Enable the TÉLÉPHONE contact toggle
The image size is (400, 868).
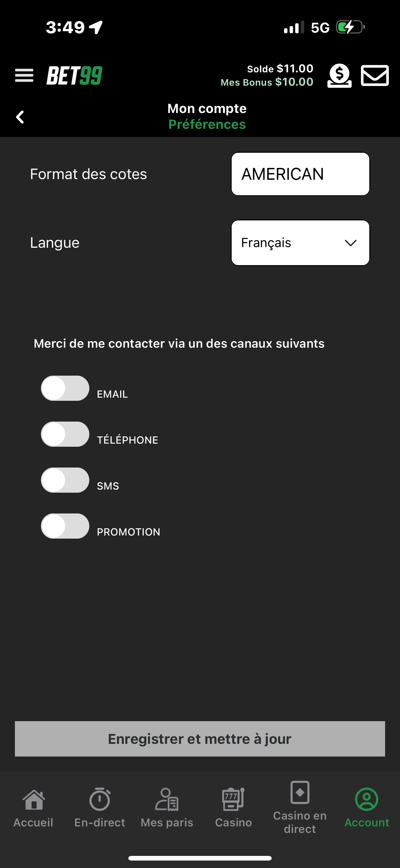65,434
